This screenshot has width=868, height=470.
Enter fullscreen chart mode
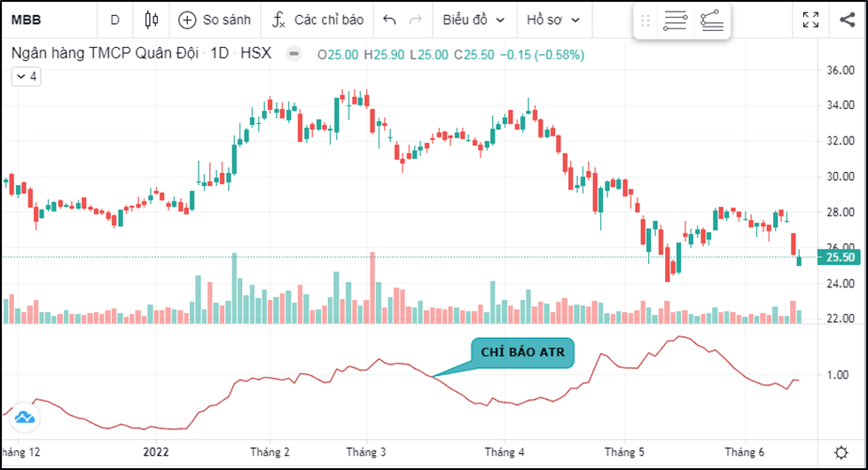coord(810,20)
